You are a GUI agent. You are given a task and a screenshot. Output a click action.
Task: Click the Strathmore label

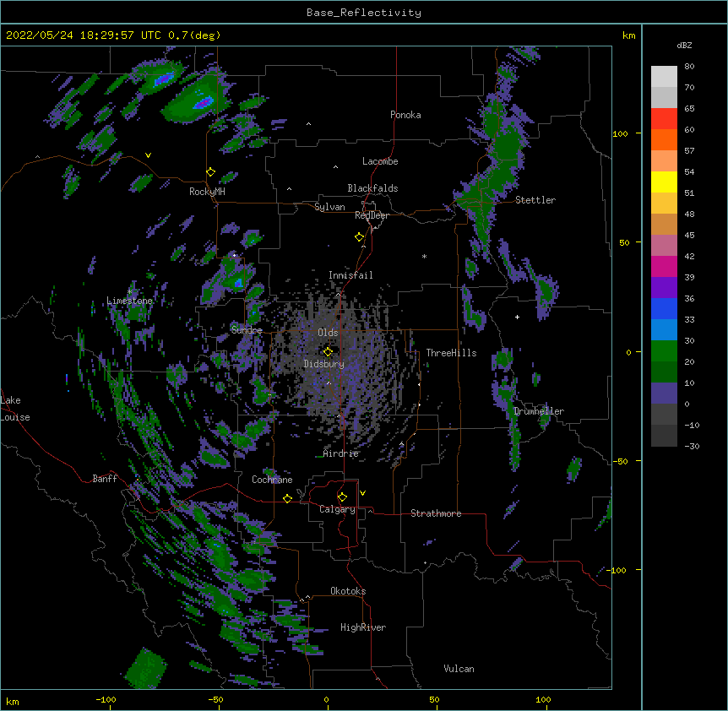click(436, 513)
